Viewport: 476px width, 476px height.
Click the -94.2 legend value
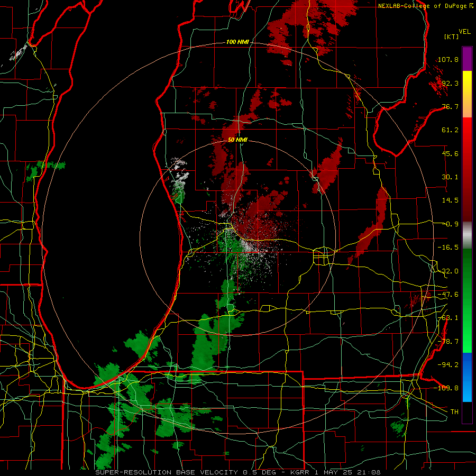(448, 364)
